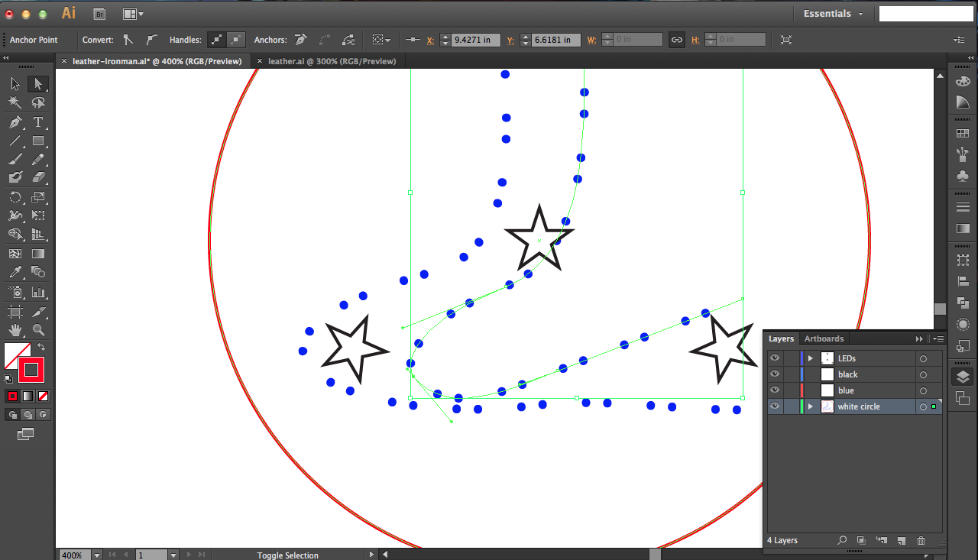Pick the Eyedropper tool
Viewport: 978px width, 560px height.
tap(15, 273)
